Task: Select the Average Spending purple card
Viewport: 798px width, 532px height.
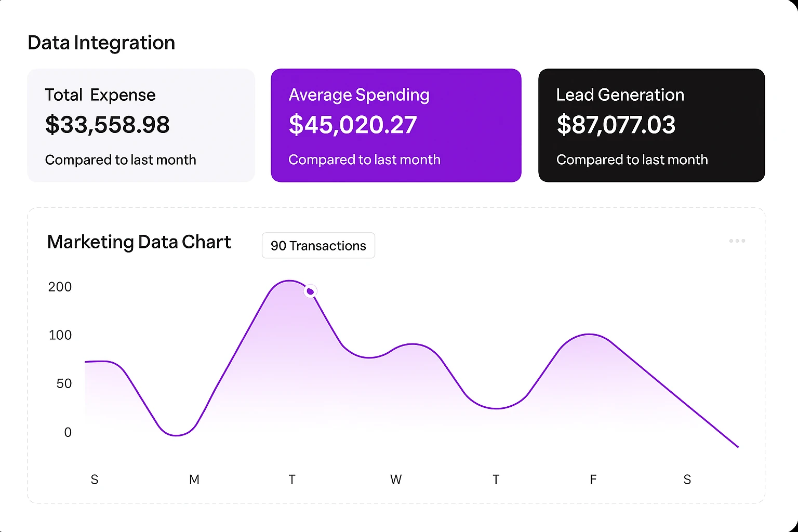Action: (x=396, y=125)
